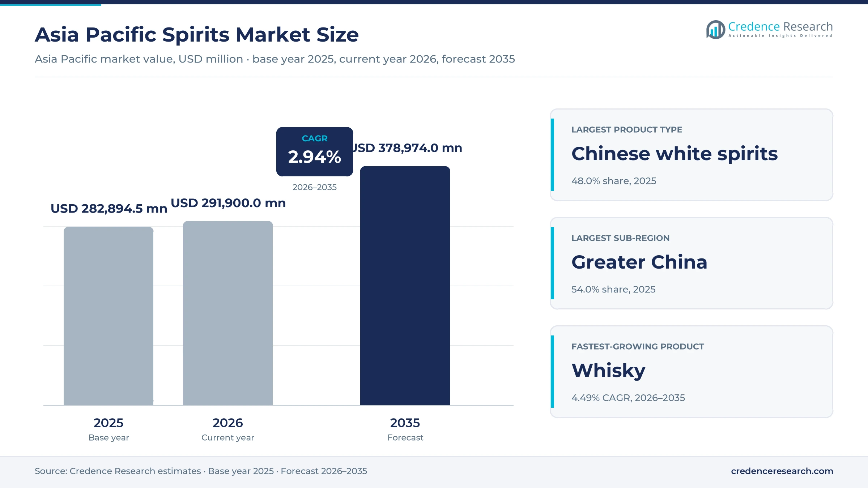The height and width of the screenshot is (488, 868).
Task: Click the '4.49% CAGR, 2026–2035' text
Action: point(628,398)
